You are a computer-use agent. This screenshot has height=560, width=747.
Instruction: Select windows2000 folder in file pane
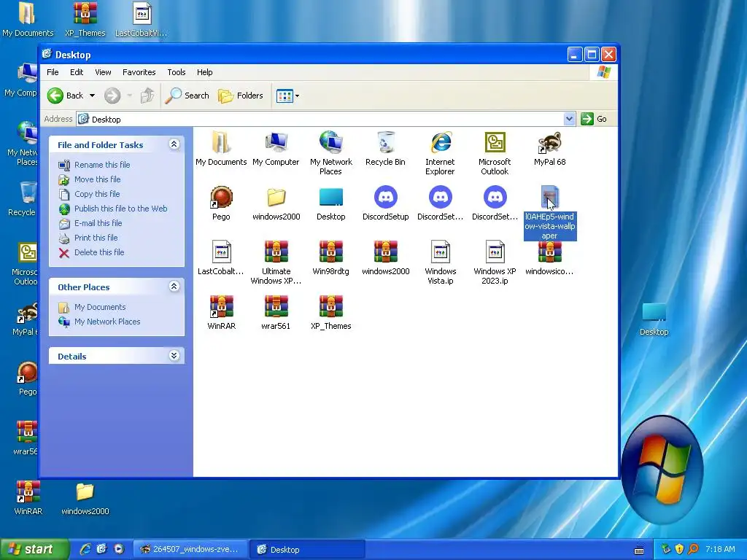(x=276, y=197)
